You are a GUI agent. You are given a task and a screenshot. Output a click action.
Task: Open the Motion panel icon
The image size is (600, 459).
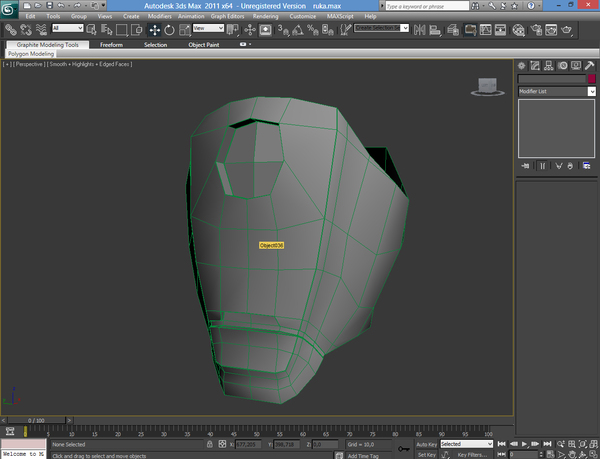point(563,63)
